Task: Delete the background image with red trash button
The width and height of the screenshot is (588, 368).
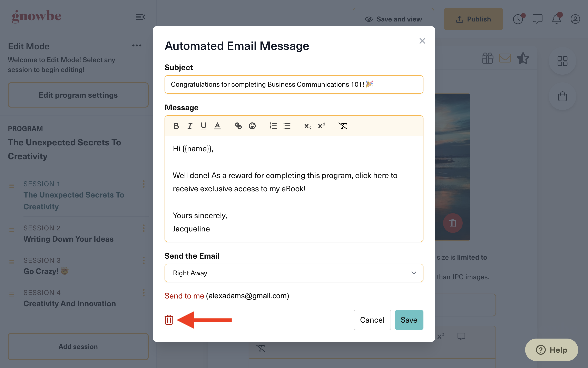Action: tap(453, 223)
